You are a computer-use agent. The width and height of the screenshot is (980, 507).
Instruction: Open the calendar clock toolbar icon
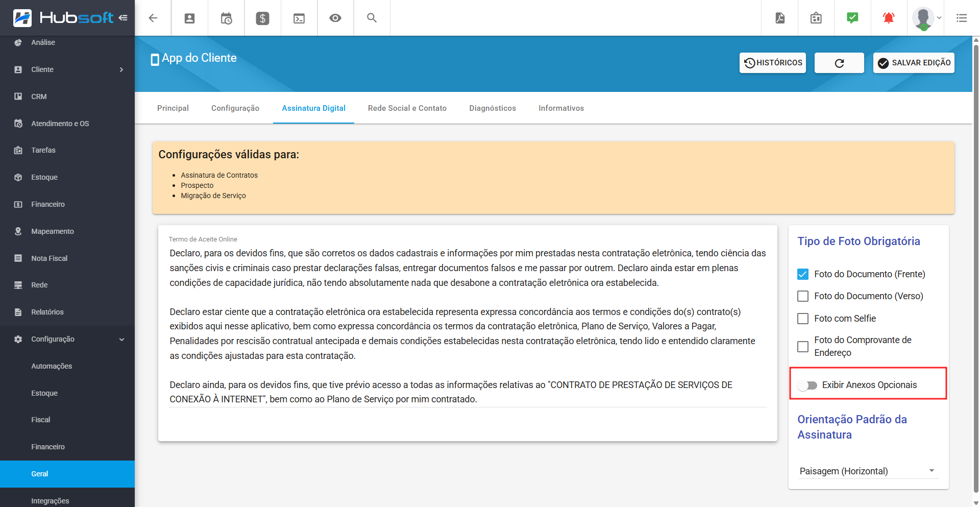click(x=226, y=18)
